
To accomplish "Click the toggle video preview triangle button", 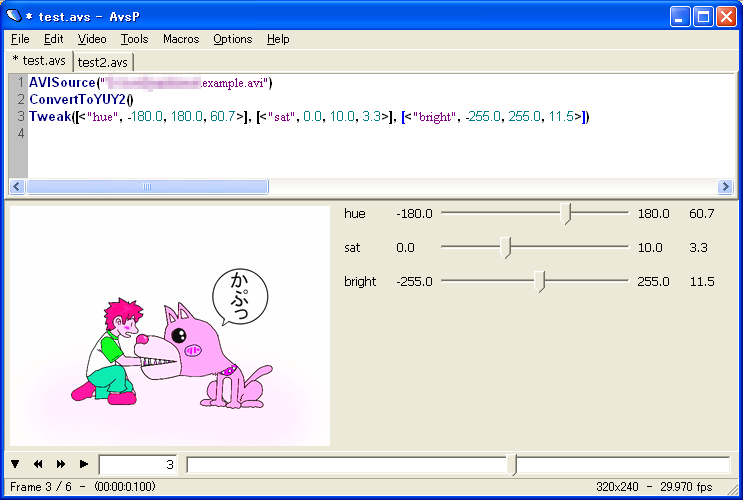I will [x=16, y=464].
